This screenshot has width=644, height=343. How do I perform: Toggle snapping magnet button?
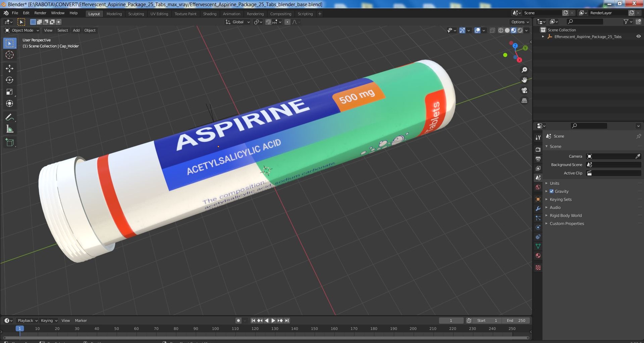[x=268, y=22]
